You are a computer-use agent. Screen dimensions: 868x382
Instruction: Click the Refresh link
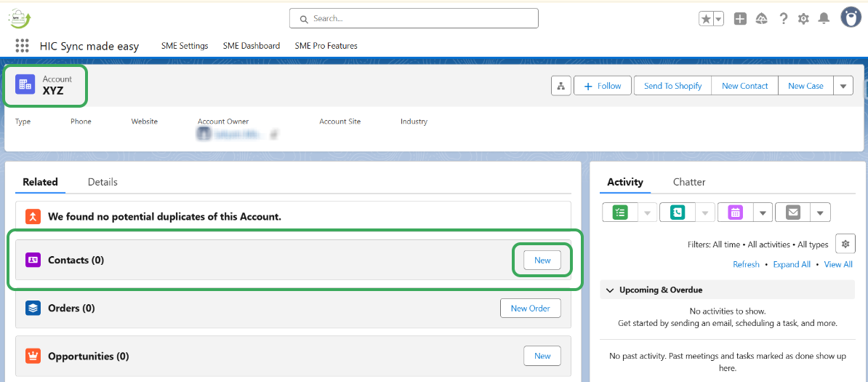pyautogui.click(x=746, y=264)
